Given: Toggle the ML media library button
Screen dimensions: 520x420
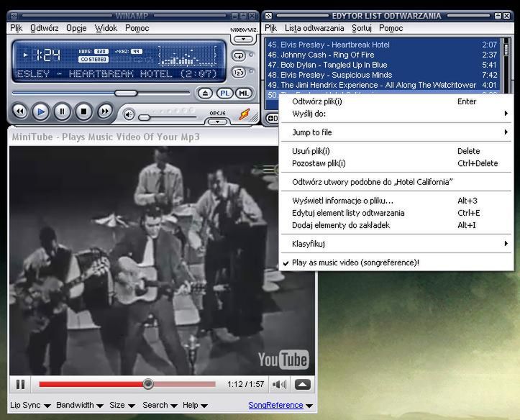Looking at the screenshot, I should click(x=244, y=93).
